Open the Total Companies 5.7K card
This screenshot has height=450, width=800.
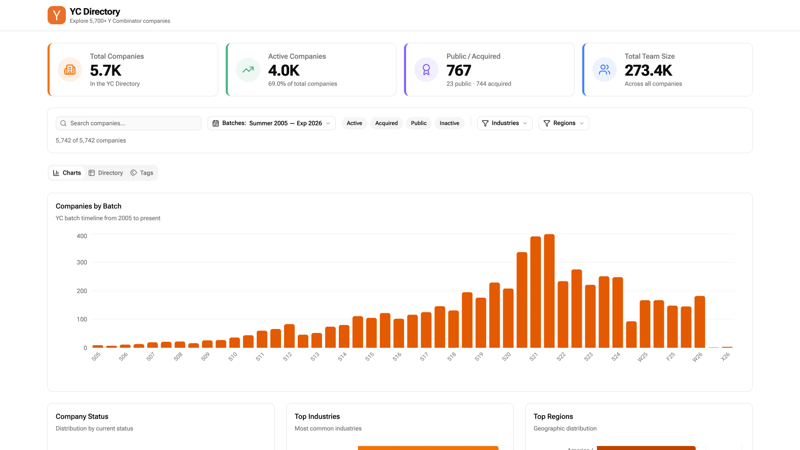pyautogui.click(x=133, y=70)
